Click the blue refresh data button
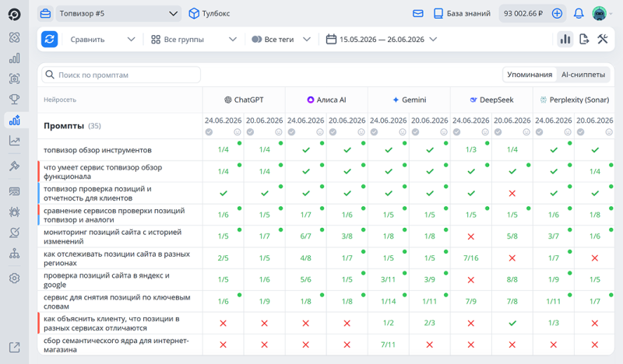623x364 pixels. (50, 40)
